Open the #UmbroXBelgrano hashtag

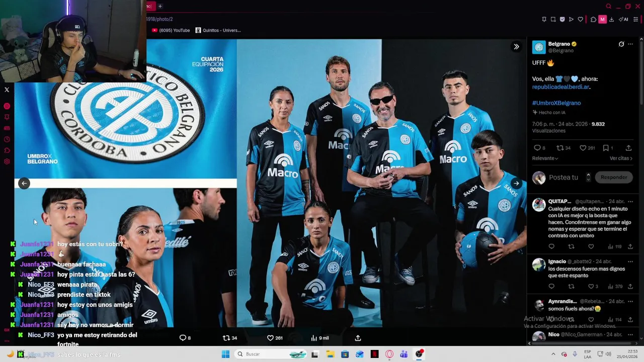click(556, 103)
